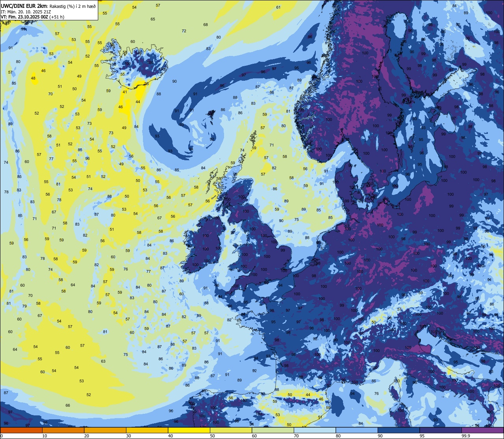Click the 10 tick label on the legend
The image size is (504, 439).
point(44,436)
